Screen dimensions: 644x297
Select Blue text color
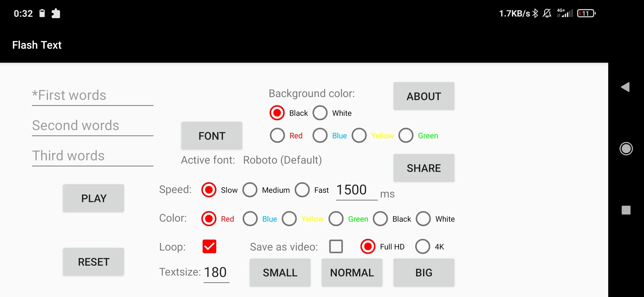[x=250, y=219]
